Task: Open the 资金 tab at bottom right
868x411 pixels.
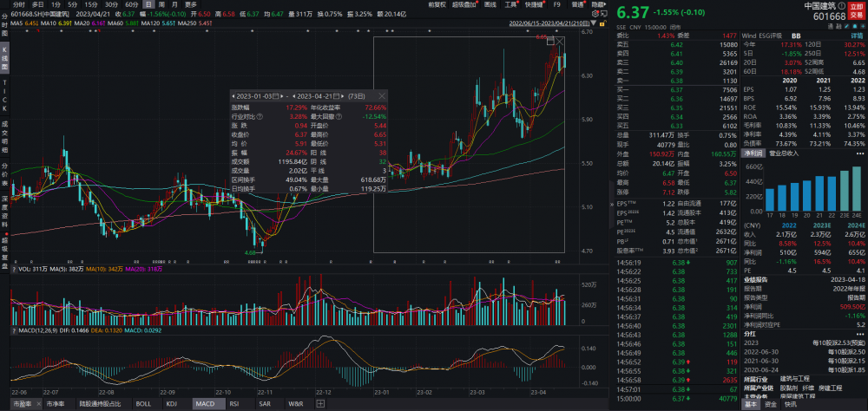Action: coord(771,404)
